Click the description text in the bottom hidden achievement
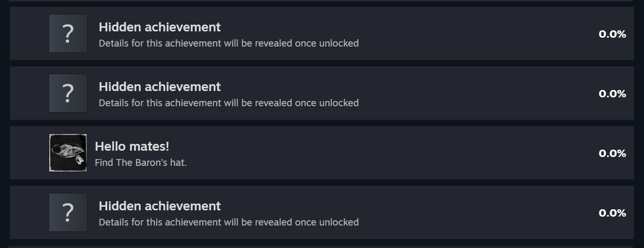The height and width of the screenshot is (248, 644). pyautogui.click(x=228, y=222)
